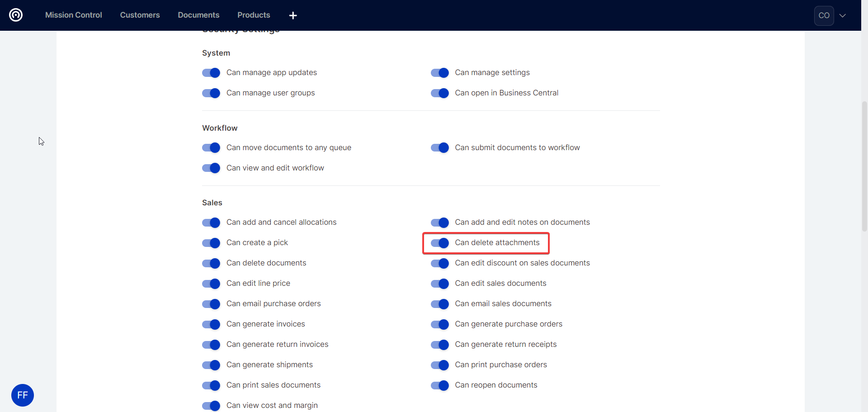Screen dimensions: 868x412
Task: Navigate to the Products menu
Action: coord(254,15)
